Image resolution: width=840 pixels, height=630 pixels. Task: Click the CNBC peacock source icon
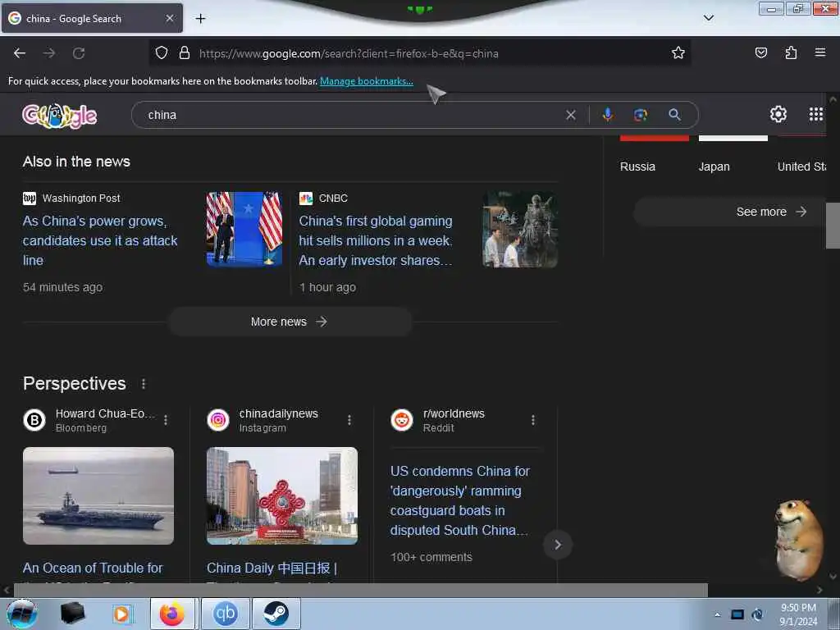(306, 199)
